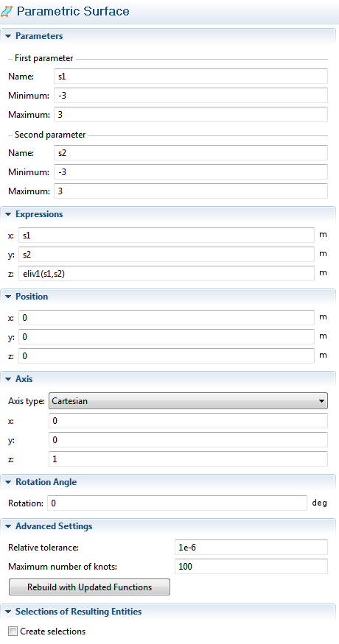Screen dimensions: 339x644
Task: Click the first parameter Name field s1
Action: (191, 77)
